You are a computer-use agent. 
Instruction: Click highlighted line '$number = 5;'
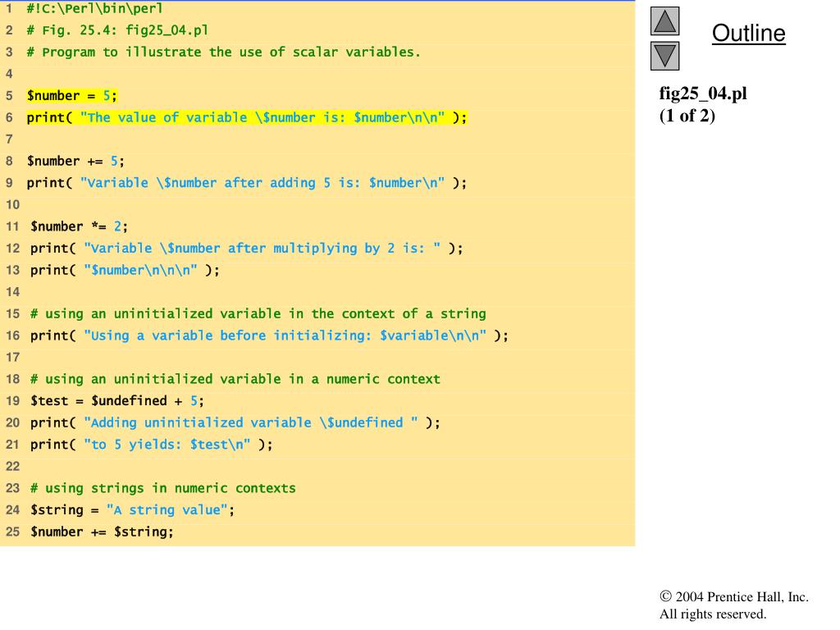tap(72, 96)
